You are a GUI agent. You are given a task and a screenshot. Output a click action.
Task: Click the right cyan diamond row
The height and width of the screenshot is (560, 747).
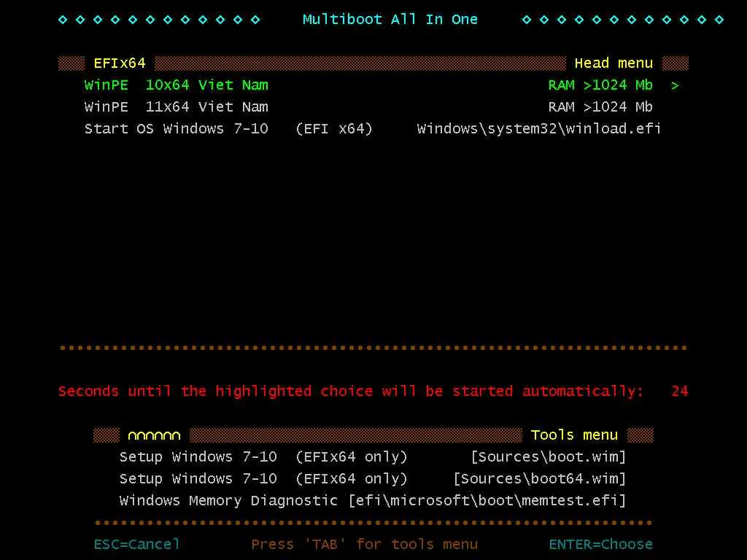622,20
